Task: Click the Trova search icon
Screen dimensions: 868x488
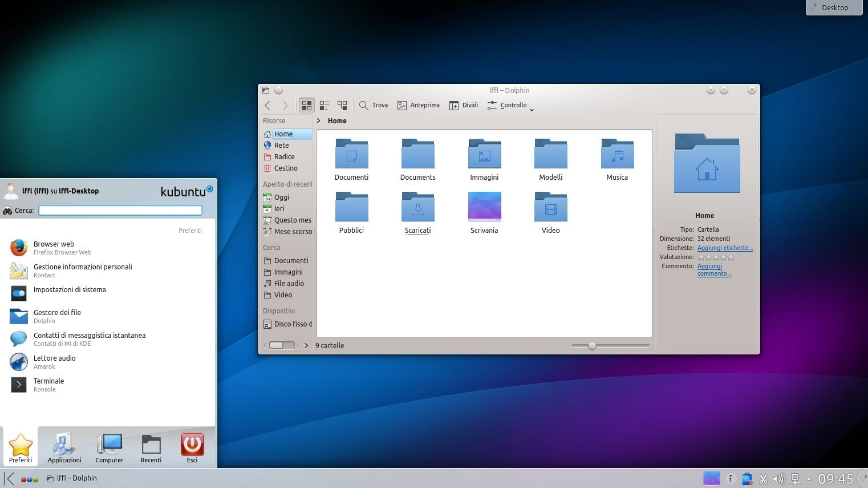Action: 363,106
